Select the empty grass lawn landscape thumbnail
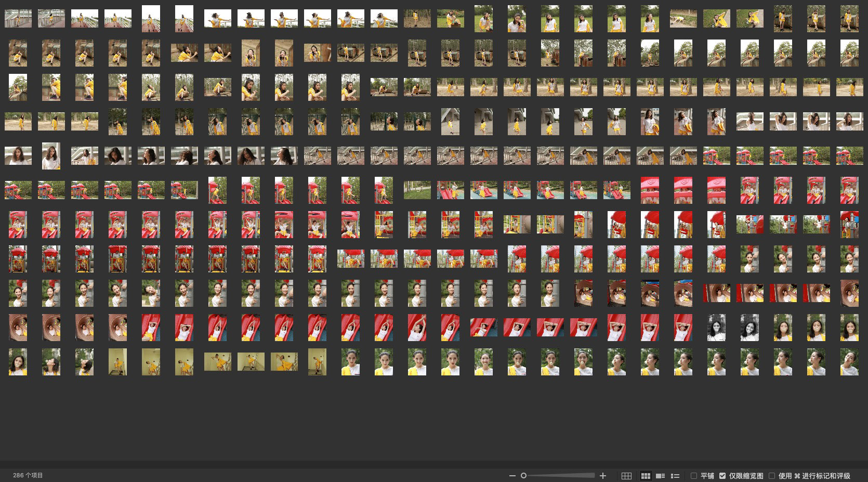Screen dimensions: 868x482 coord(417,190)
